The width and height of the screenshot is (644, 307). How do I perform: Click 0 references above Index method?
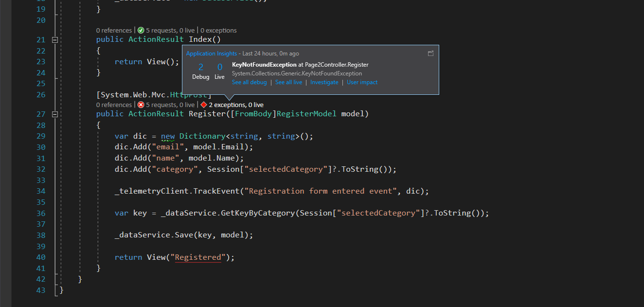(114, 30)
